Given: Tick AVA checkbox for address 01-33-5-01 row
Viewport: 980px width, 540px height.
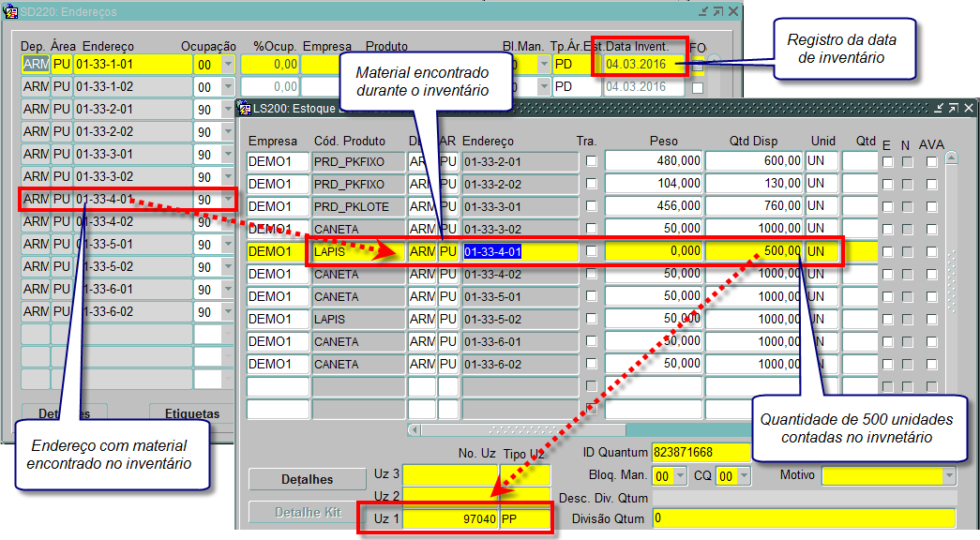Looking at the screenshot, I should coord(932,297).
